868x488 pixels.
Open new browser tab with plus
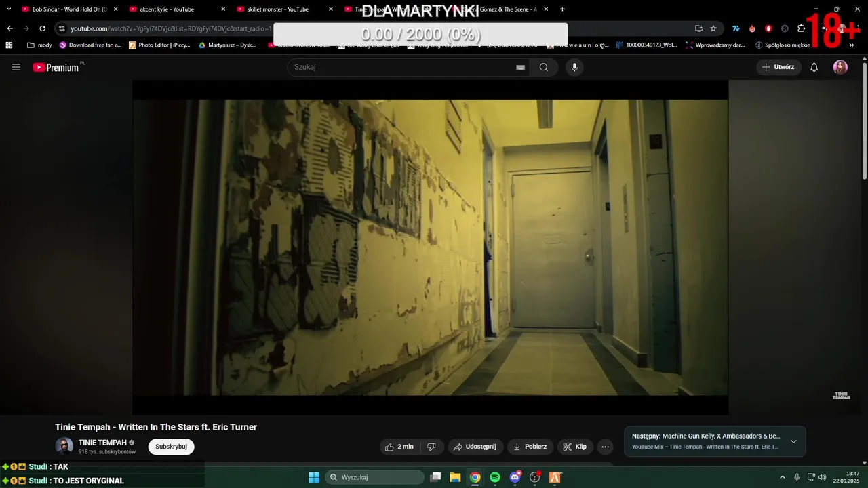[562, 9]
